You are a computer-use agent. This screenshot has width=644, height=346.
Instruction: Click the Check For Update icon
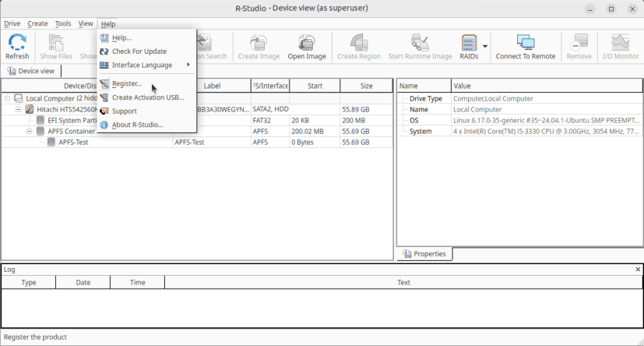pyautogui.click(x=104, y=51)
